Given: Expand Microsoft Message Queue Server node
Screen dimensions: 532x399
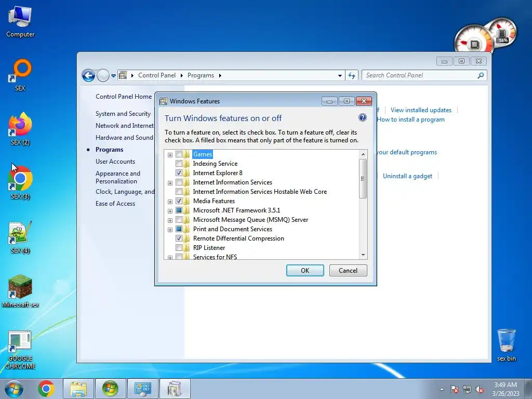Looking at the screenshot, I should [x=170, y=220].
